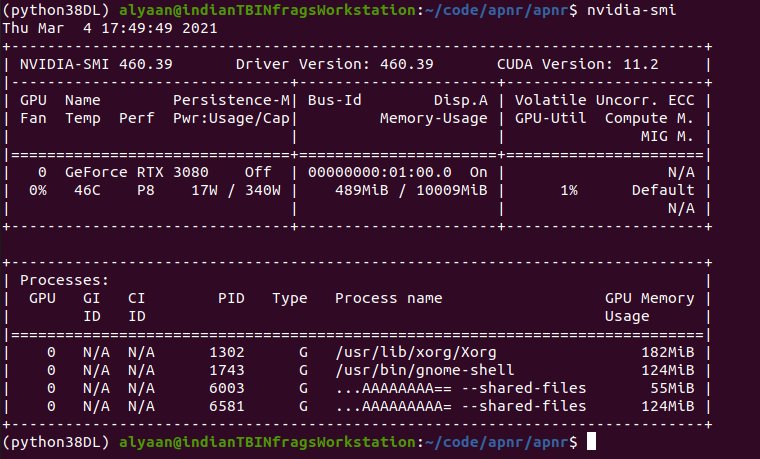The height and width of the screenshot is (459, 760).
Task: Click the ...AAAAAAAA== --shared-files process name
Action: click(x=460, y=388)
